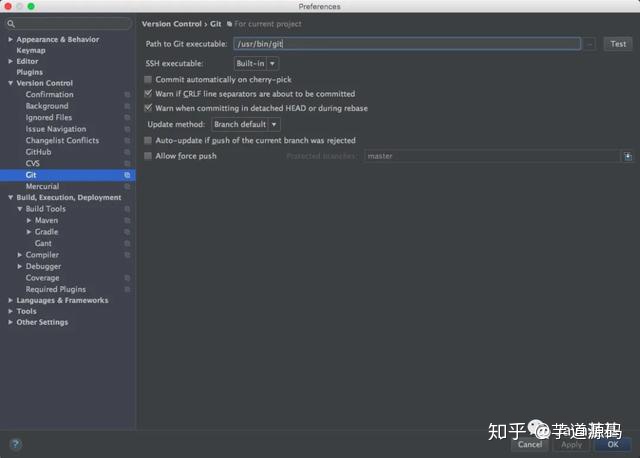Expand Languages & Frameworks section
The image size is (640, 458).
11,300
